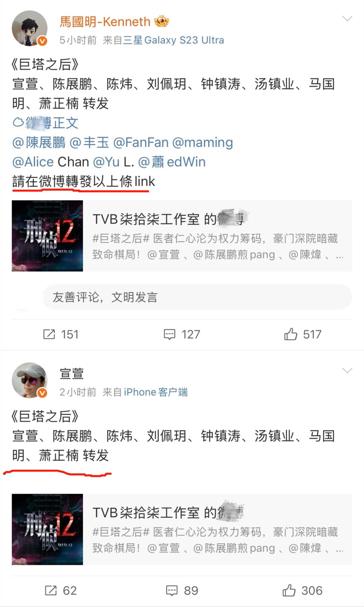Expand options chevron on Kenneth's post
364x607 pixels.
click(347, 19)
